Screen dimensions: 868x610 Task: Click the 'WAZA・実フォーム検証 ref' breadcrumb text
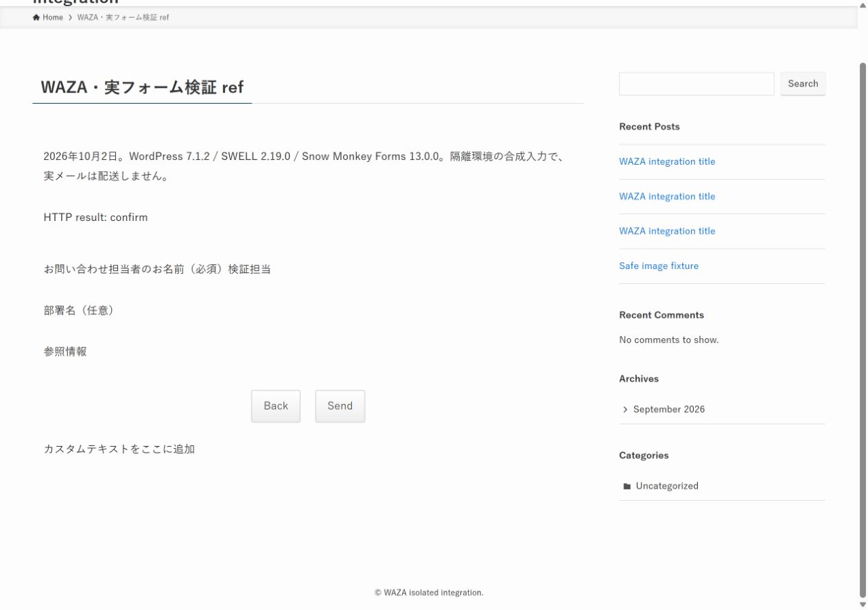click(123, 18)
